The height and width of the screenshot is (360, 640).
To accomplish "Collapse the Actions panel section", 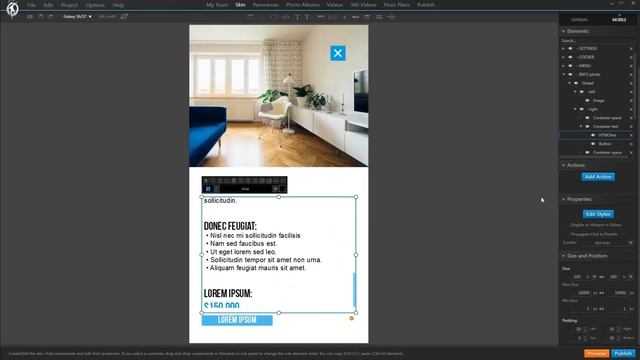I will [x=564, y=165].
